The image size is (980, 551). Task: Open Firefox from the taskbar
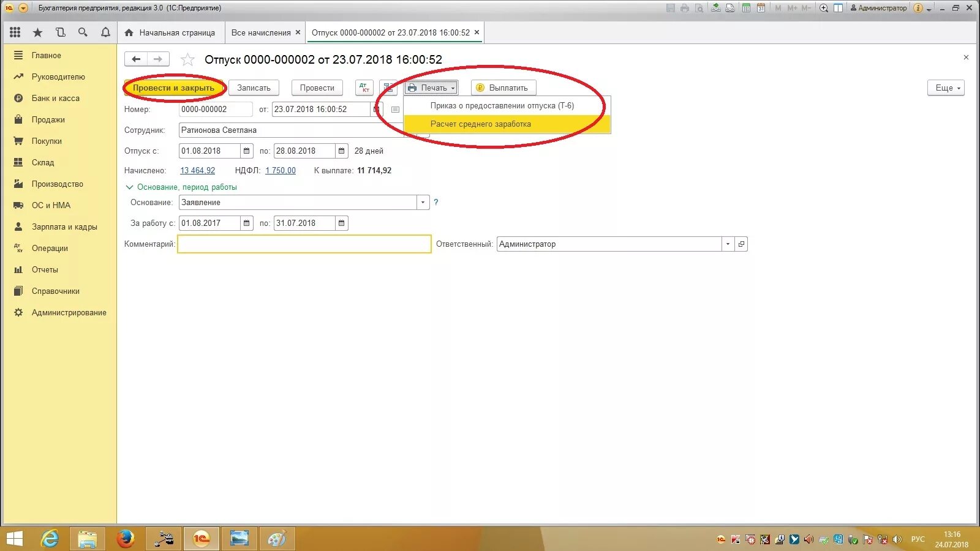click(126, 539)
